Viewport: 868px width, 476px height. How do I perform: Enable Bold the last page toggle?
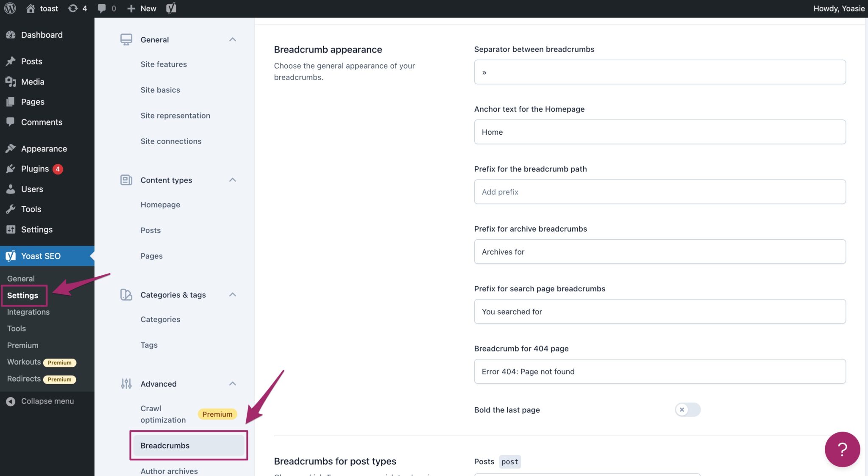coord(687,410)
